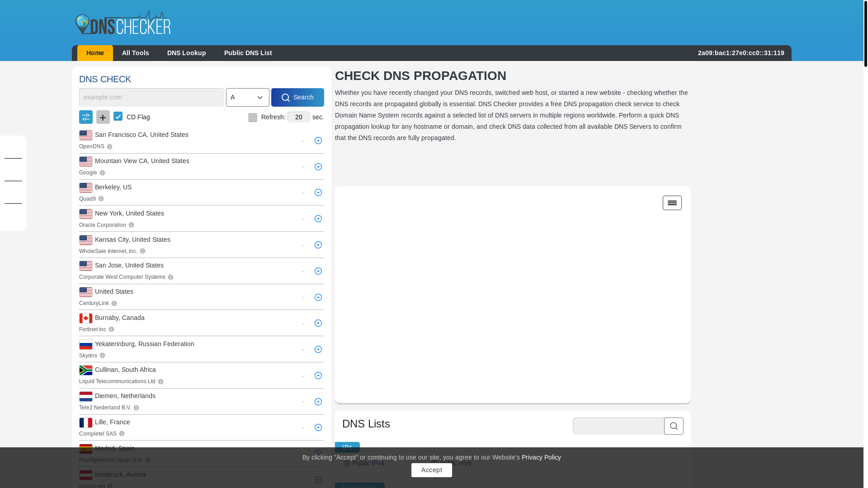
Task: Open info icon next to Completel SAS
Action: point(122,434)
